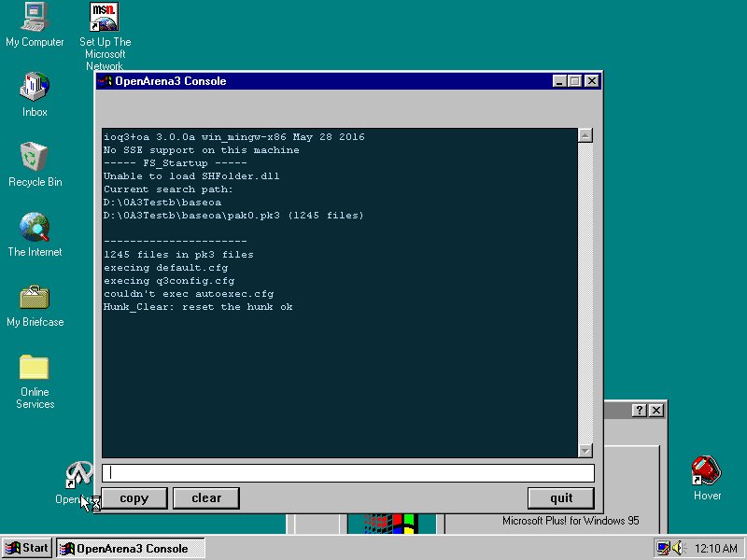Image resolution: width=747 pixels, height=560 pixels.
Task: Click the speaker volume tray icon
Action: tap(679, 548)
